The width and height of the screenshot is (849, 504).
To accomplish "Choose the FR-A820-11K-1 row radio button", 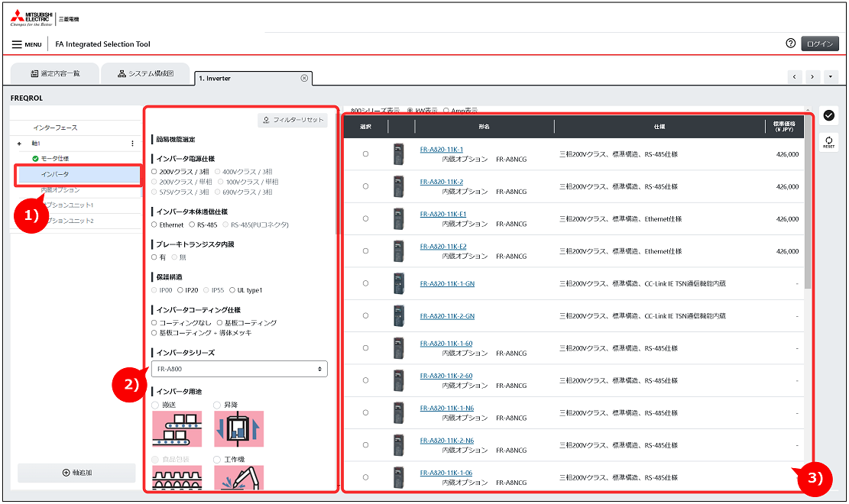I will click(365, 154).
